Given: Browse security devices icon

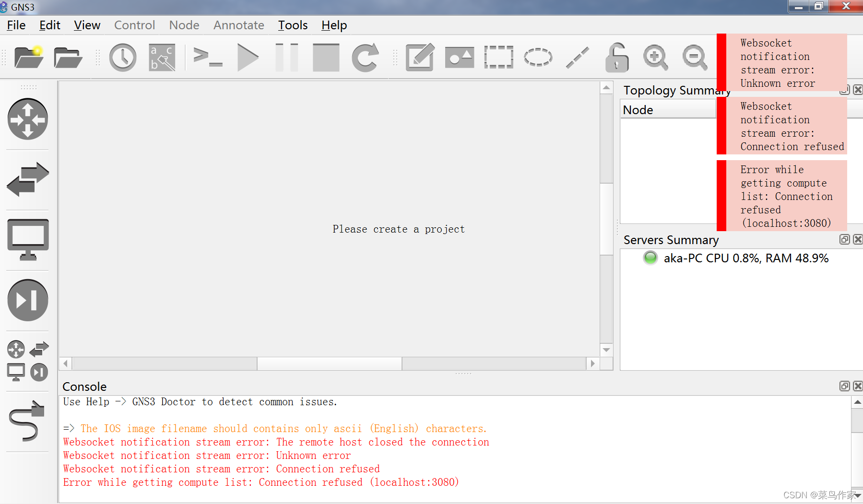Looking at the screenshot, I should 28,300.
